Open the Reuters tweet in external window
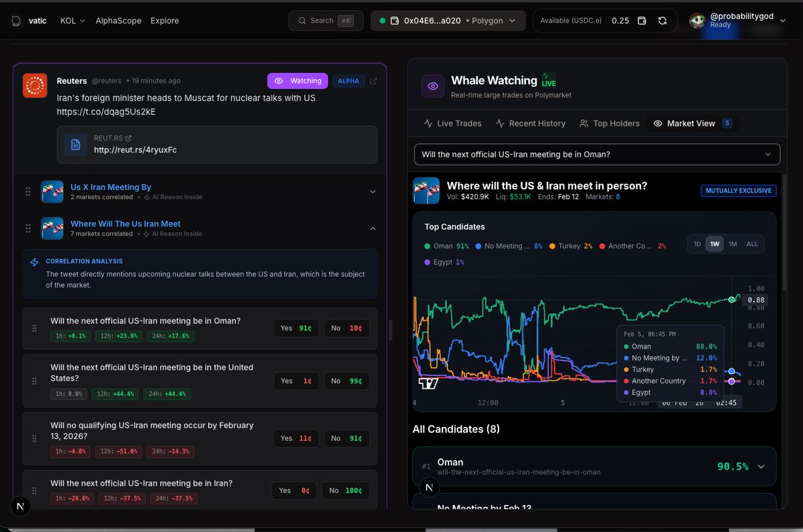 (373, 81)
